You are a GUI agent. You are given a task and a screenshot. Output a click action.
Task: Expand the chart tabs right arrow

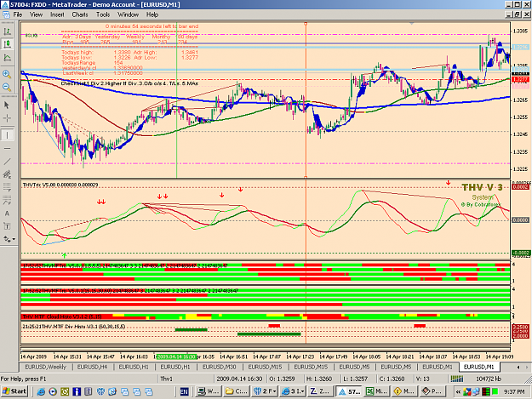coord(527,368)
